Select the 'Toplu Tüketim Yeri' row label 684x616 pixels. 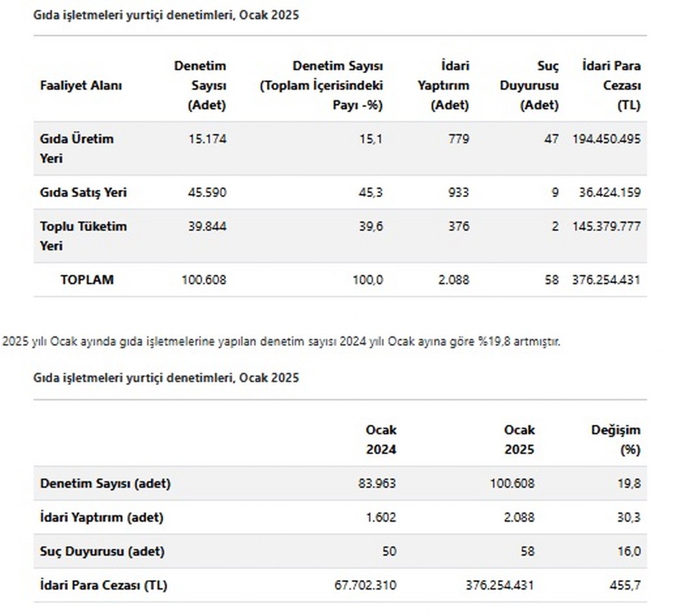pyautogui.click(x=83, y=235)
